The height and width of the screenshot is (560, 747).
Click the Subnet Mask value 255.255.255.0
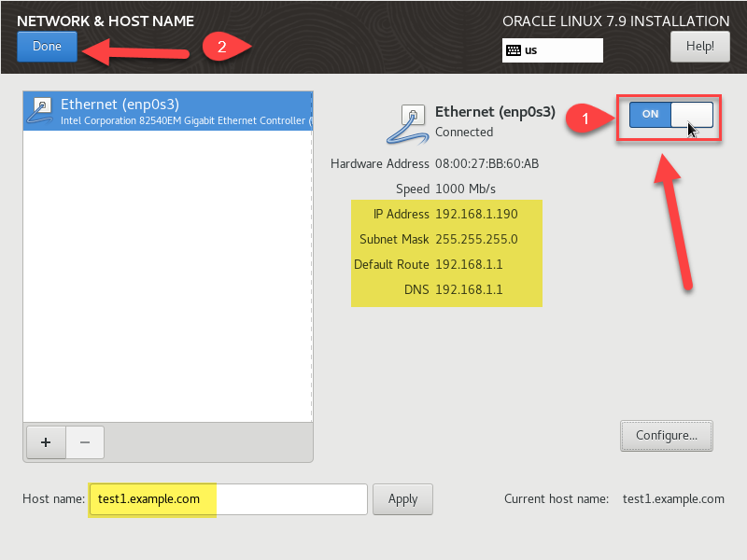(x=475, y=240)
